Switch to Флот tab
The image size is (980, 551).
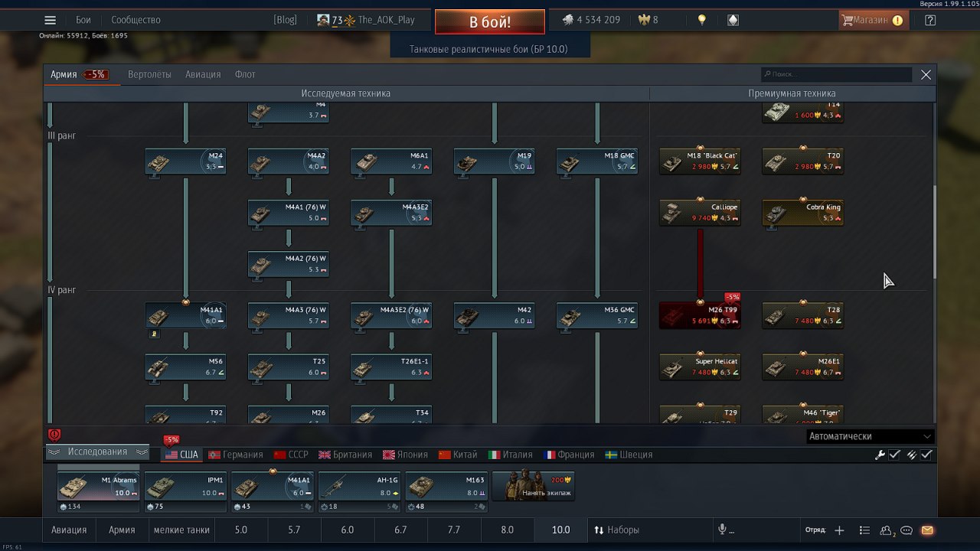(x=245, y=74)
